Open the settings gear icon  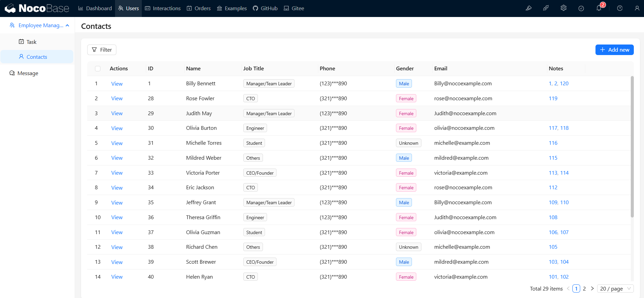pyautogui.click(x=564, y=8)
